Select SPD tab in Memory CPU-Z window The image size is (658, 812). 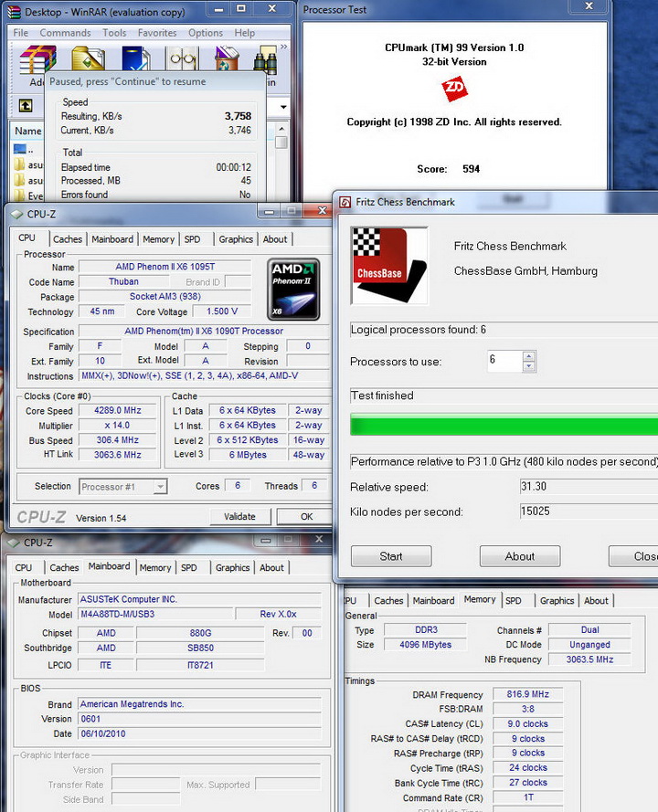point(514,601)
